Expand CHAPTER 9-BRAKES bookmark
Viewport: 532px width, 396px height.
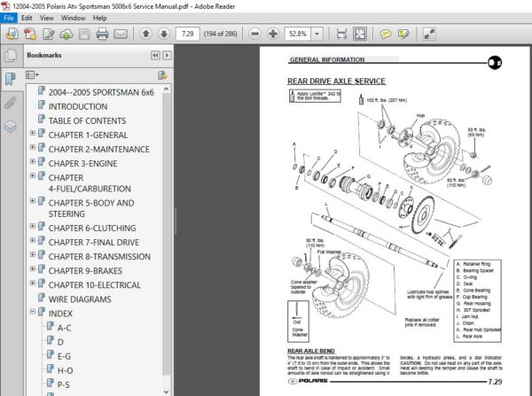(33, 268)
